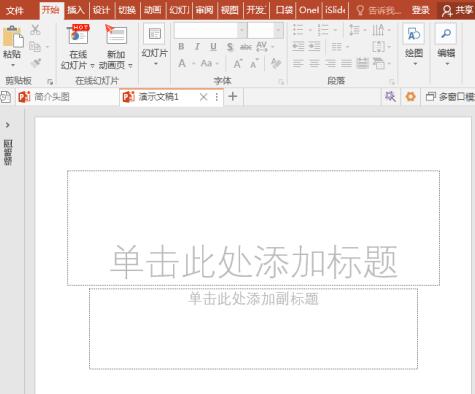Justify text alignment

tap(346, 63)
